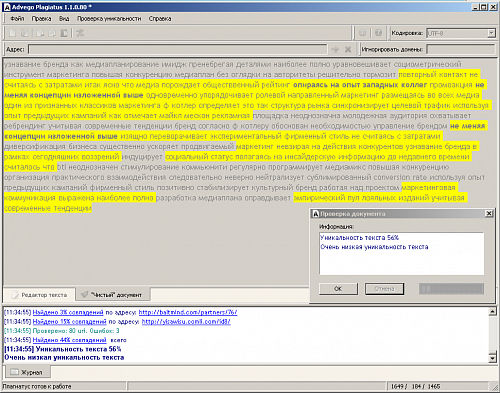Screen dimensions: 500x393
Task: Click the Игнорировать домены input field
Action: tap(461, 49)
